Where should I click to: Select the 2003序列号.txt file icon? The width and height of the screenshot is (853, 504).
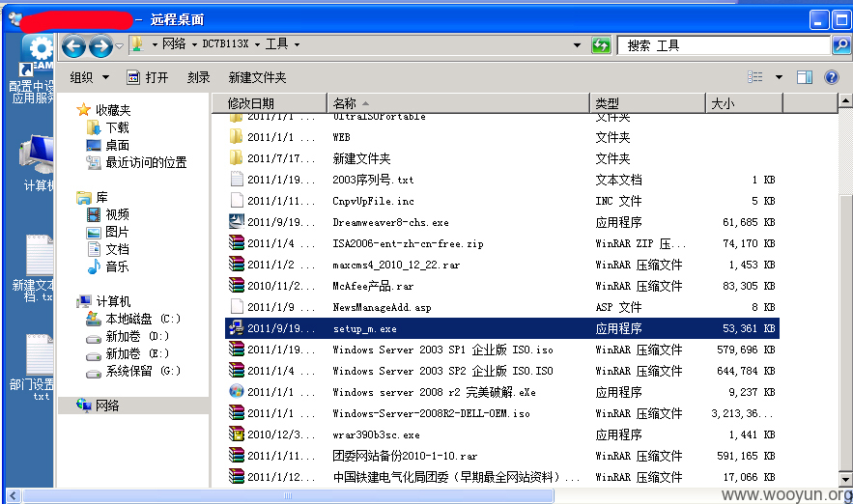tap(236, 180)
